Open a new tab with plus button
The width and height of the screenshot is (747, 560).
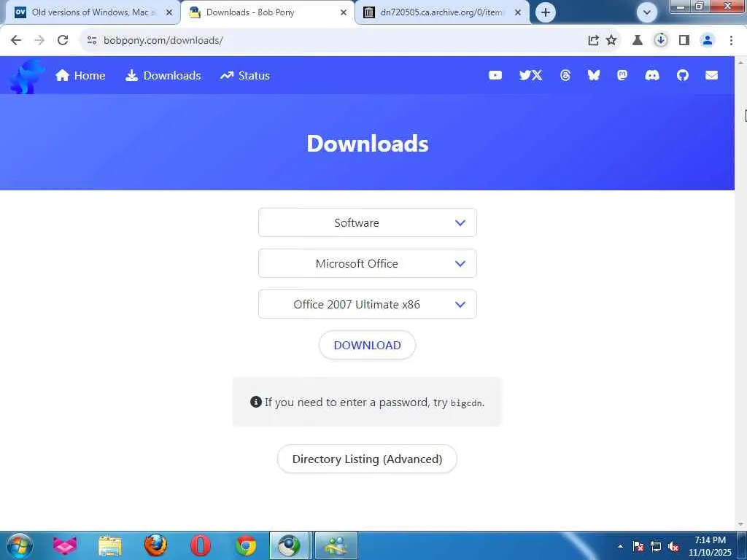click(546, 12)
